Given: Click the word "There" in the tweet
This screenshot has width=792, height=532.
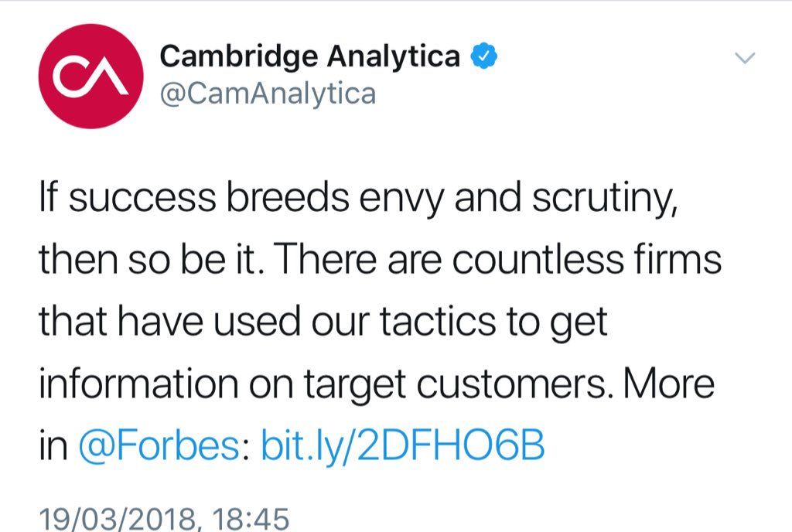Looking at the screenshot, I should (x=312, y=261).
